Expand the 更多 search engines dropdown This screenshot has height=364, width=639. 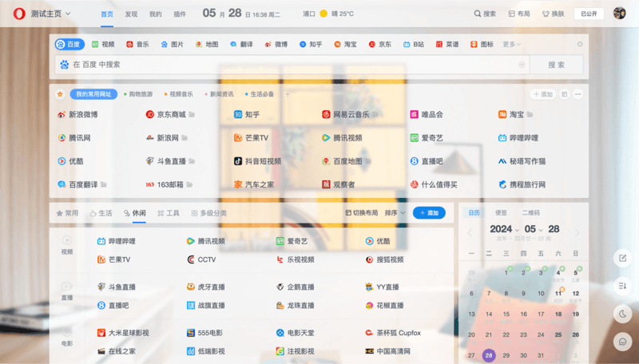click(511, 45)
